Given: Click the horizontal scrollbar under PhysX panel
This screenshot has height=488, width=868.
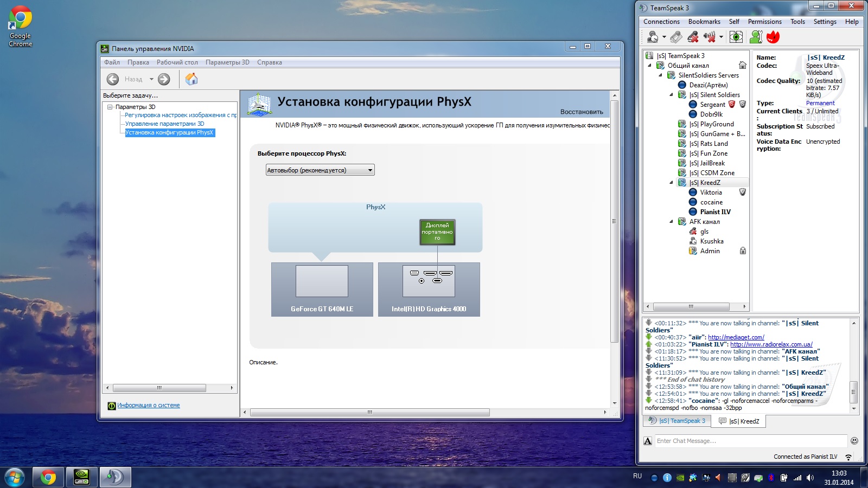Looking at the screenshot, I should click(x=369, y=413).
